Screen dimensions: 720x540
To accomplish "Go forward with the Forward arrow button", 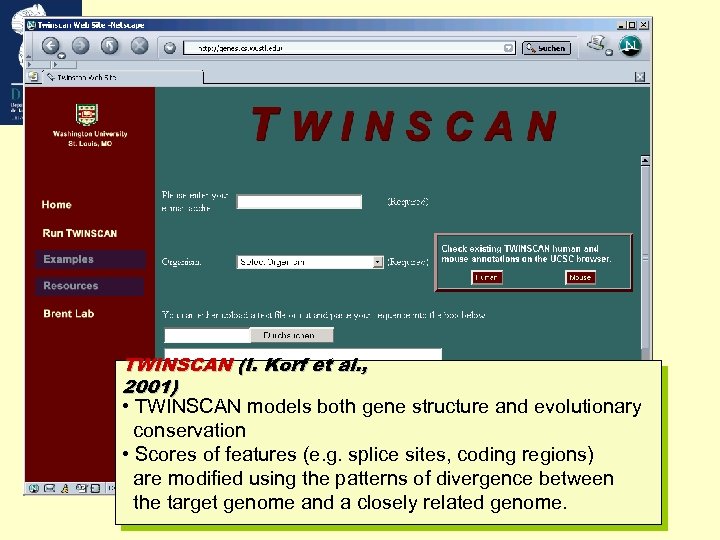I will (x=80, y=45).
